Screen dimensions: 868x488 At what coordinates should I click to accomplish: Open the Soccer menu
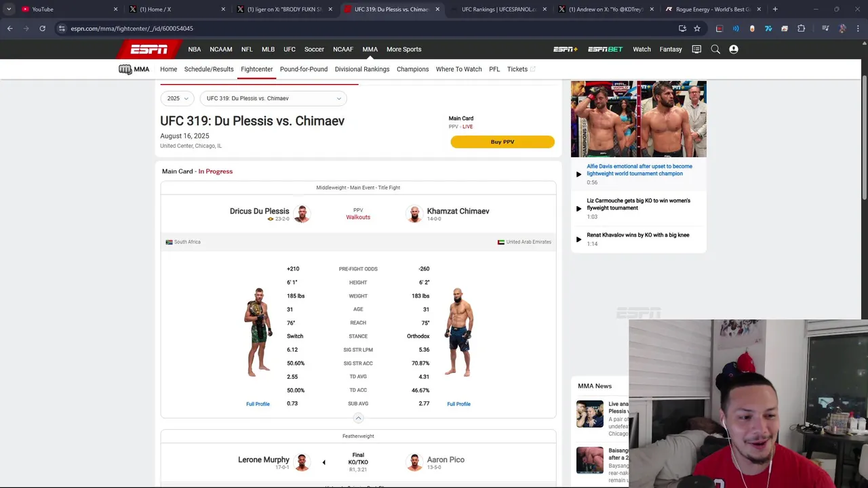coord(314,49)
